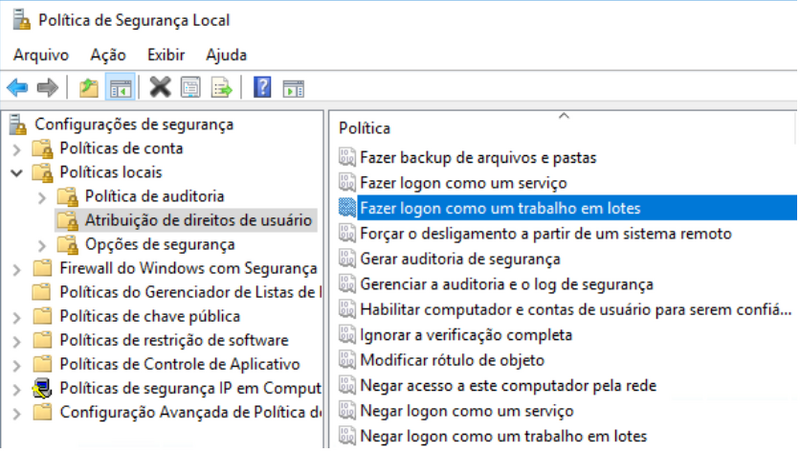800x453 pixels.
Task: Expand Políticas de restrição de software node
Action: (17, 341)
